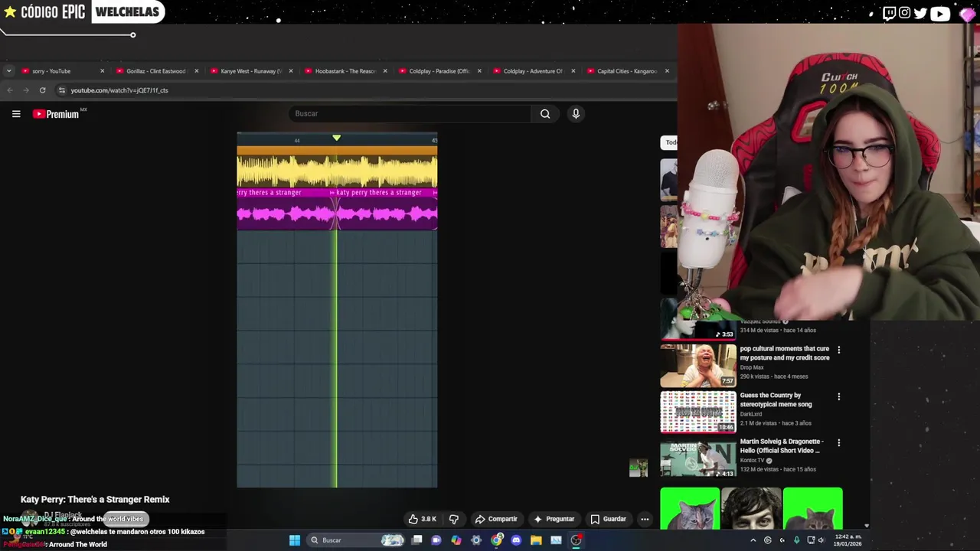Open the Compartir share dialog
This screenshot has width=980, height=551.
(x=495, y=519)
